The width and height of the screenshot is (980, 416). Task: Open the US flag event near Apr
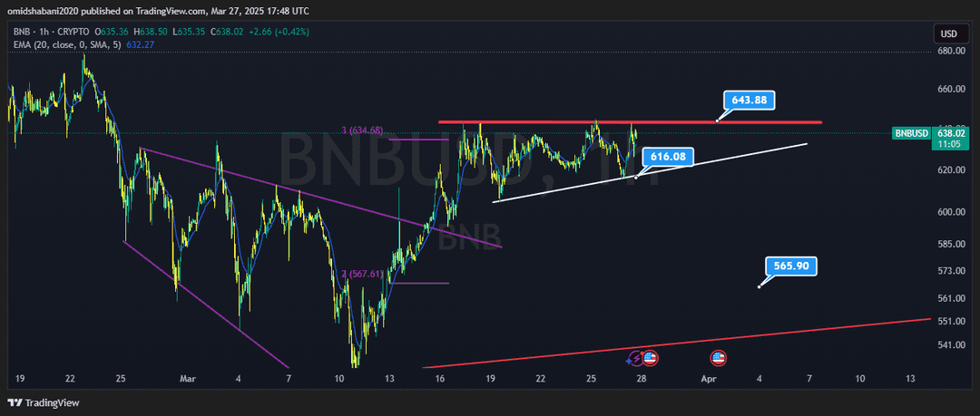[x=718, y=359]
